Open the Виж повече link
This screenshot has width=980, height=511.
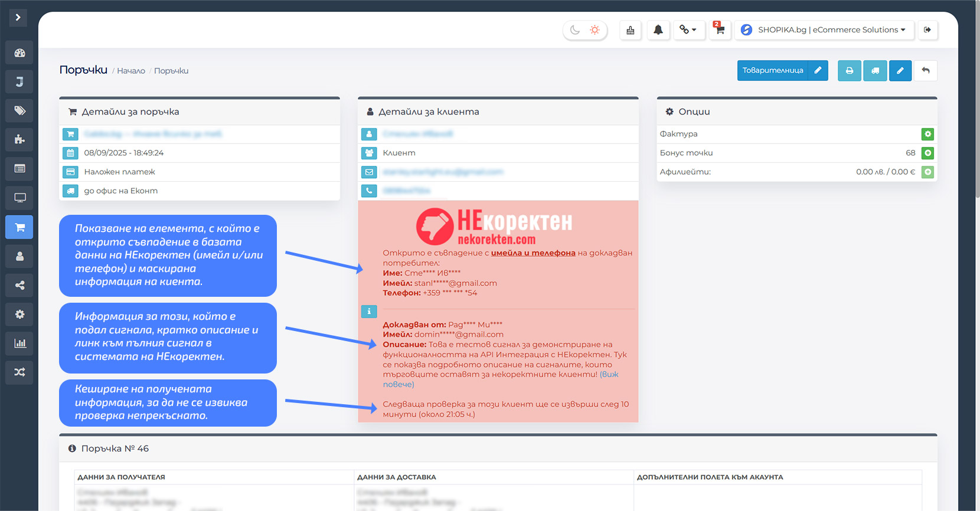click(x=609, y=375)
